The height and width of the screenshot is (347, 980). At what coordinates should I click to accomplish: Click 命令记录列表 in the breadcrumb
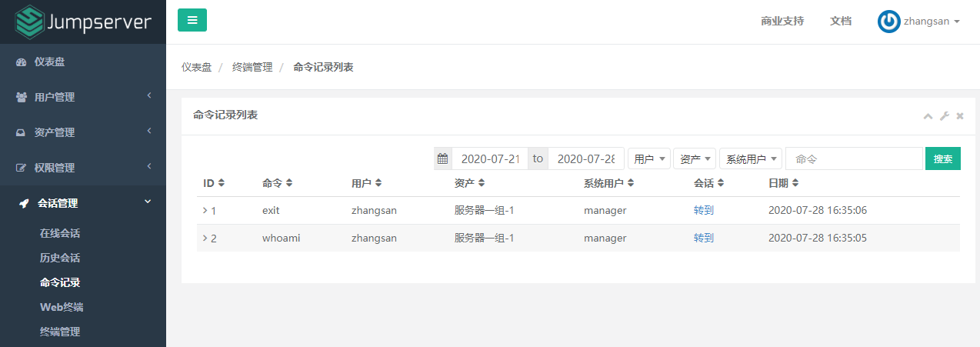323,67
